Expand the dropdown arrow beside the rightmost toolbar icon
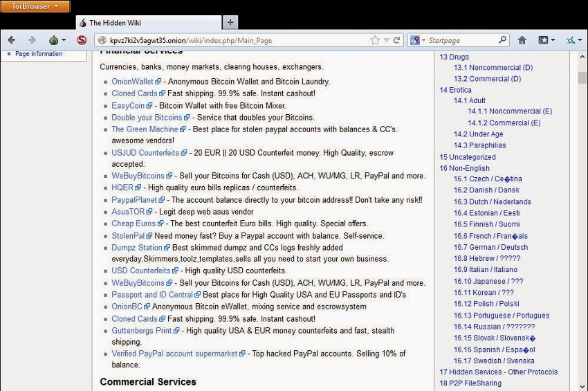The width and height of the screenshot is (588, 391). [580, 40]
